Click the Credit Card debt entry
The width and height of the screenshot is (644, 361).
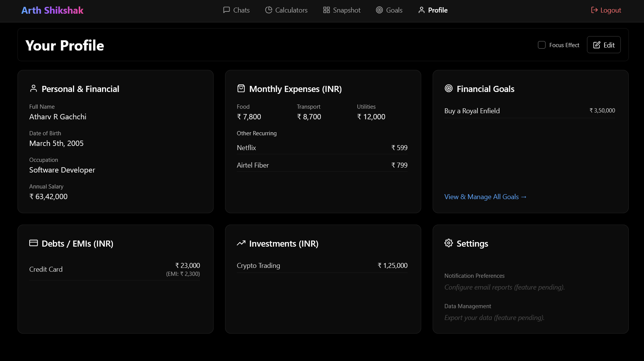pyautogui.click(x=114, y=269)
